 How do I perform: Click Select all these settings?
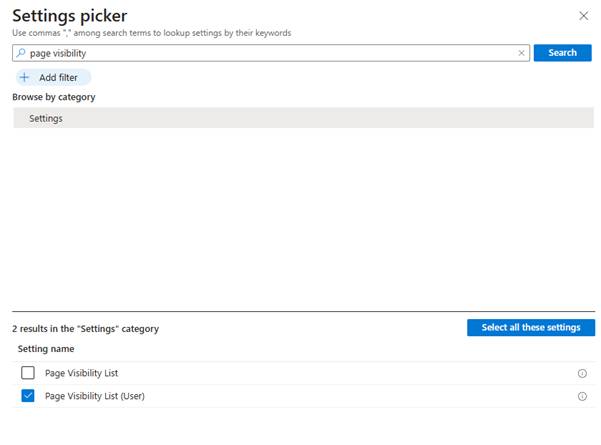[x=530, y=328]
